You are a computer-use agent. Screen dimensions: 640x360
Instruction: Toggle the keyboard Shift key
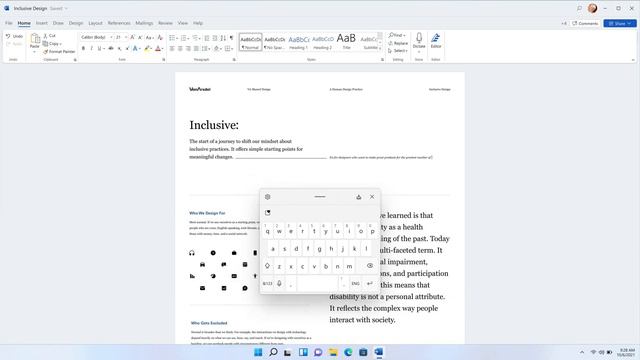[267, 266]
